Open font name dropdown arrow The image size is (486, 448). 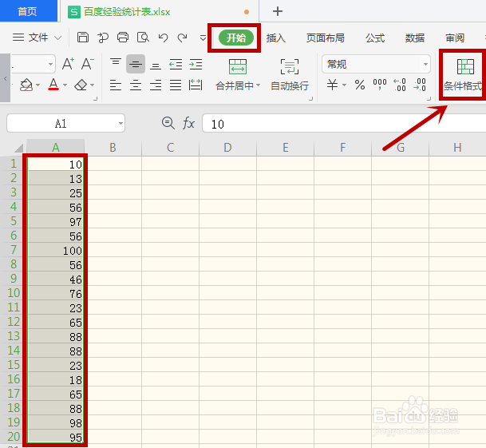coord(50,65)
